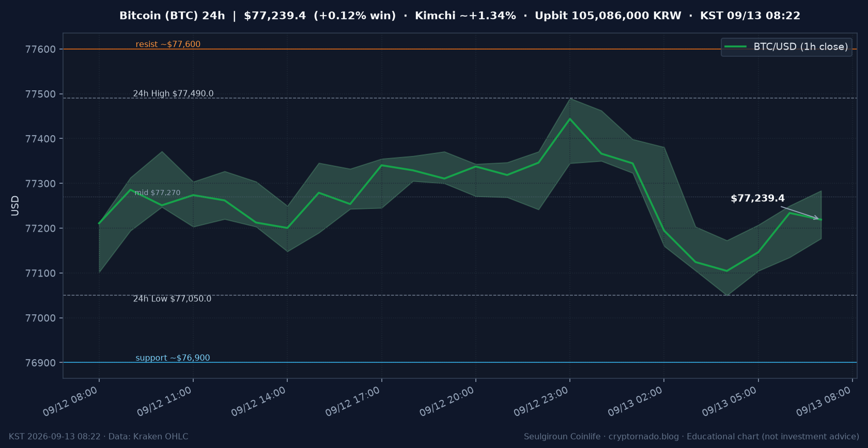Click the y-axis tick label 77300
Image resolution: width=868 pixels, height=448 pixels.
pyautogui.click(x=40, y=184)
